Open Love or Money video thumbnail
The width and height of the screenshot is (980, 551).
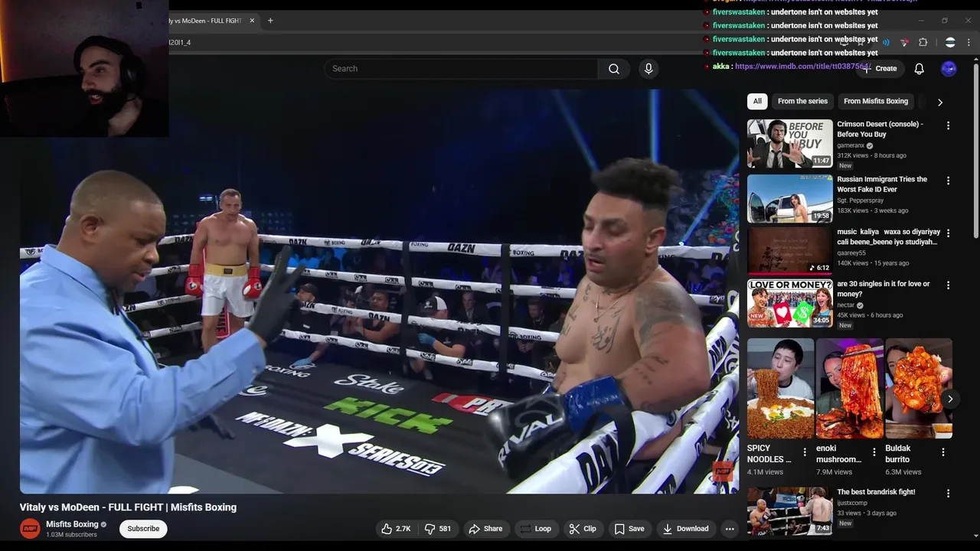(x=789, y=303)
